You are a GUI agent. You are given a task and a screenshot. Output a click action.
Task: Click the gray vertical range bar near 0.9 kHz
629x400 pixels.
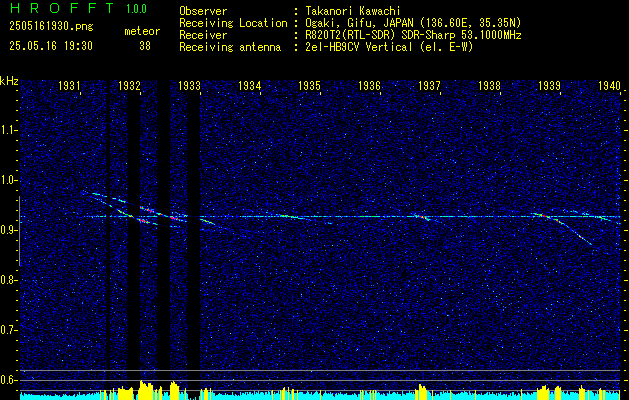click(19, 231)
